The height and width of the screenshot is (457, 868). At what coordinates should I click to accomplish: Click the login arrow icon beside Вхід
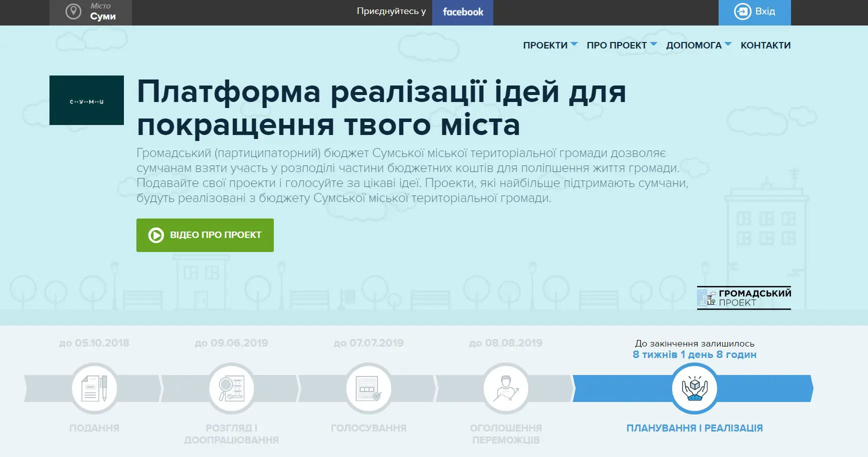pyautogui.click(x=742, y=11)
